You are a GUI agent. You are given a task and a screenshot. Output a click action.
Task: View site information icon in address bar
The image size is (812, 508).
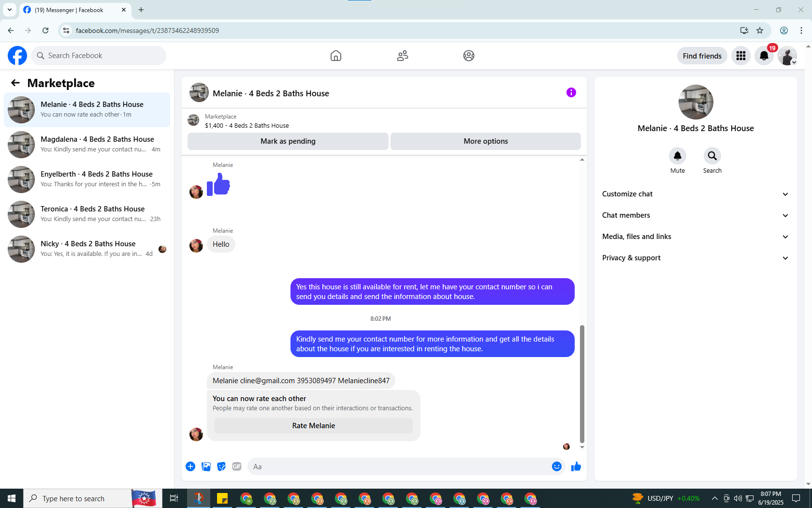click(66, 30)
